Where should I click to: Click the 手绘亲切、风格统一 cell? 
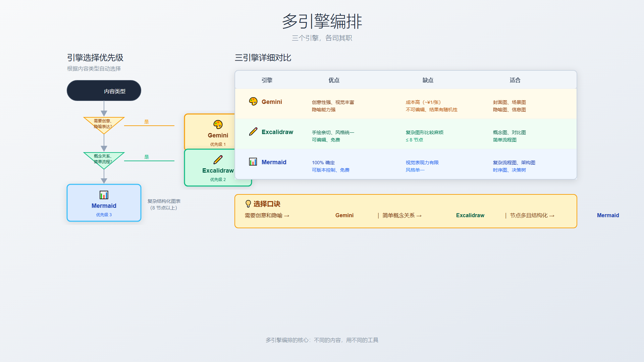[x=333, y=132]
